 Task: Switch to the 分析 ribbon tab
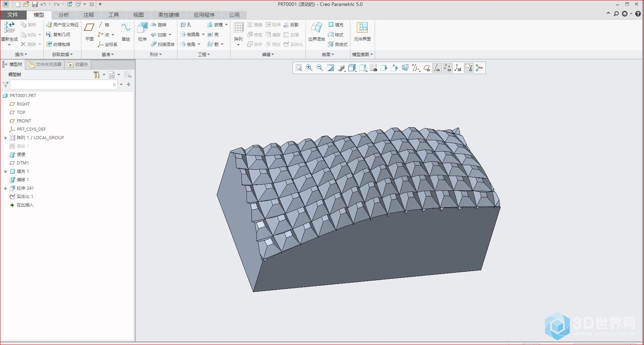click(63, 15)
